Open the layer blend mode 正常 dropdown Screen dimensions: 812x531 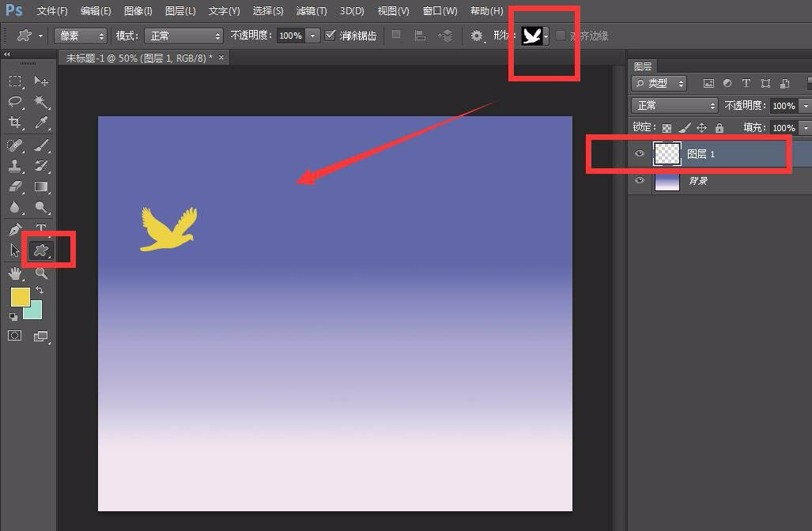coord(674,106)
